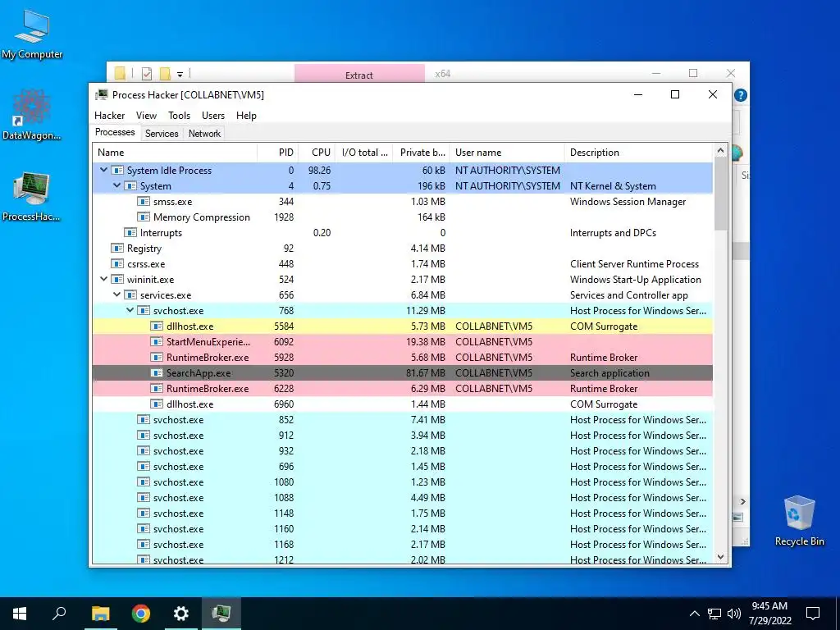Click the folder icon in Explorer title bar
Screen dimensions: 840x630
[x=120, y=73]
